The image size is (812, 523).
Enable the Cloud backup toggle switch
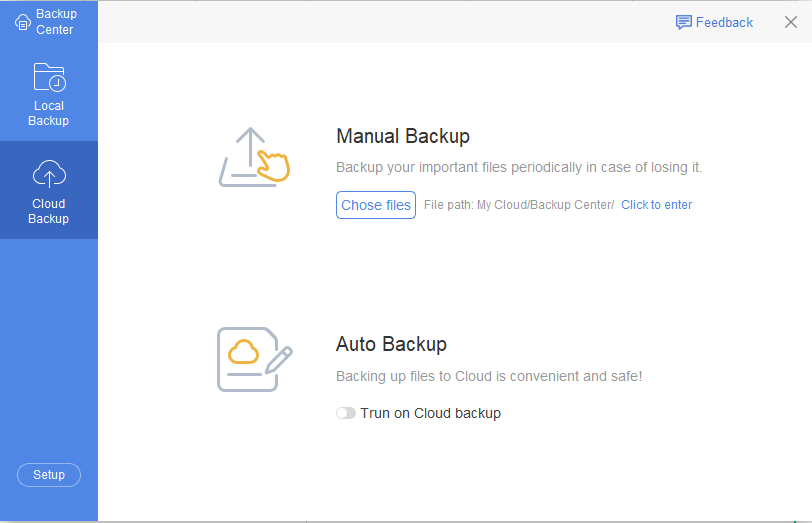346,413
